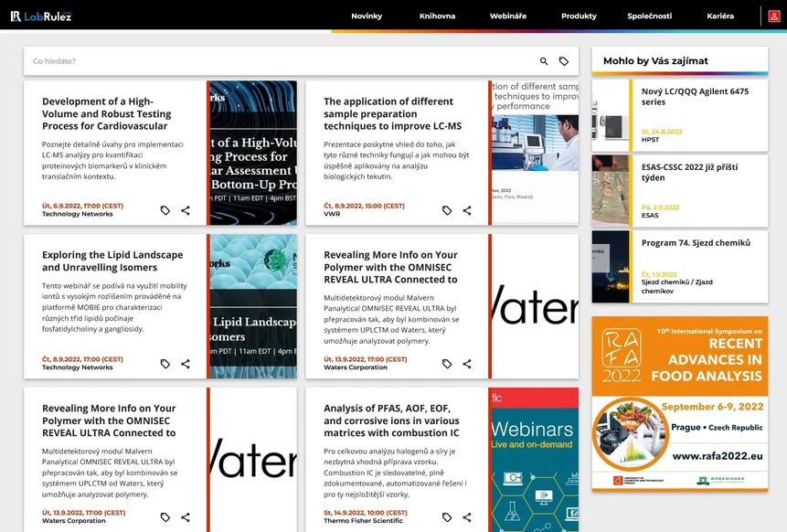Click 'ESAS' source label in sidebar

click(650, 216)
